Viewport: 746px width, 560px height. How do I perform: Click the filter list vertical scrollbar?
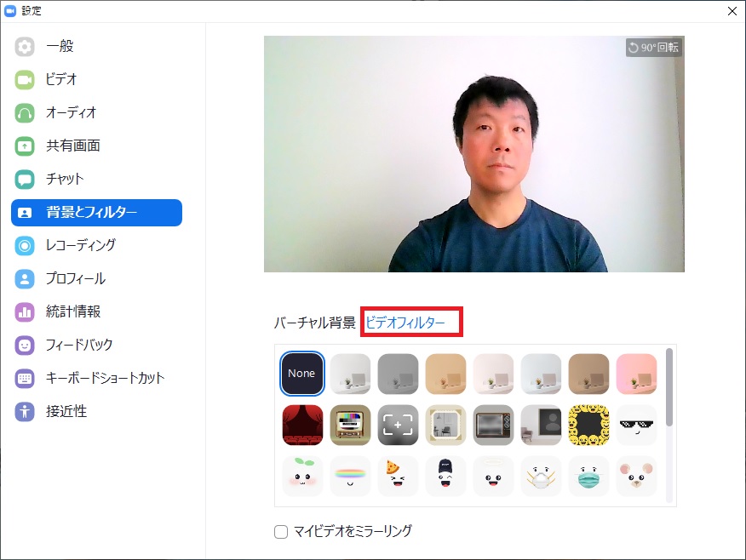tap(669, 387)
